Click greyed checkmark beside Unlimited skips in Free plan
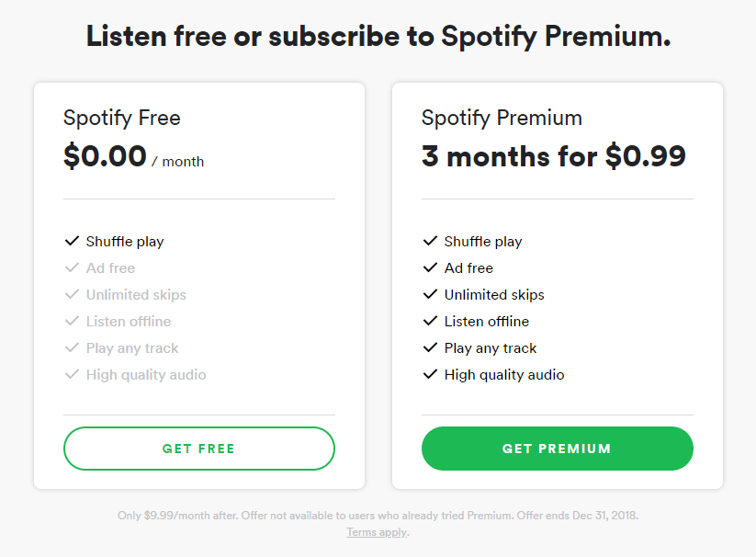This screenshot has width=756, height=557. click(x=72, y=294)
